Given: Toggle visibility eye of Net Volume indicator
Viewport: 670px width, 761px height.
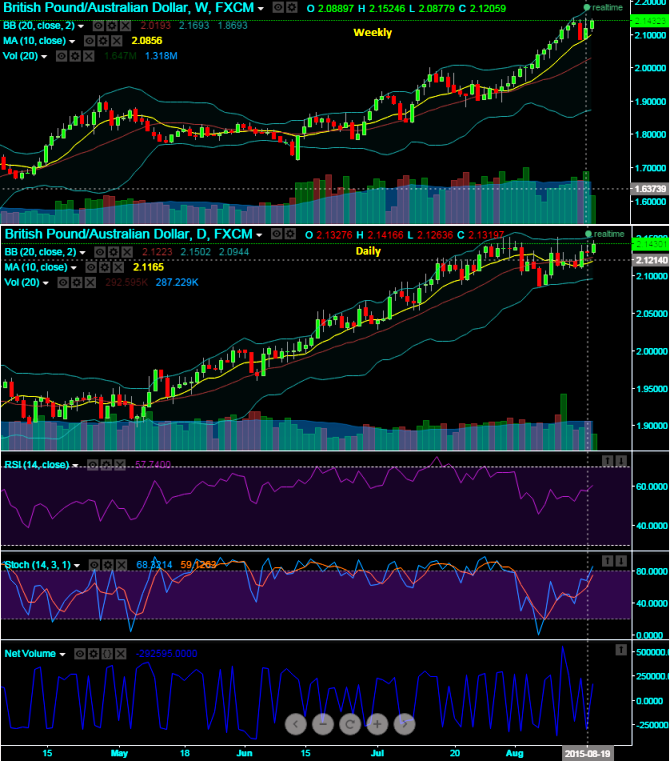Looking at the screenshot, I should click(80, 654).
